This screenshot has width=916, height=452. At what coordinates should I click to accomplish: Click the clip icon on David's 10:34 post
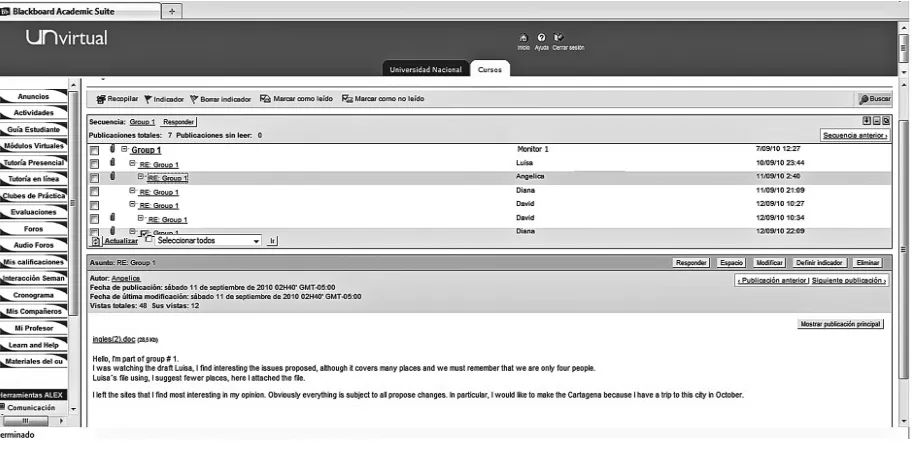click(113, 217)
